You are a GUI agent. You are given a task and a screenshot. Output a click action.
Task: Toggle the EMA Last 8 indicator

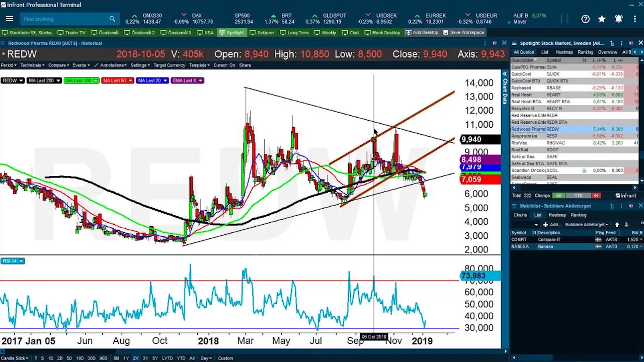(188, 80)
